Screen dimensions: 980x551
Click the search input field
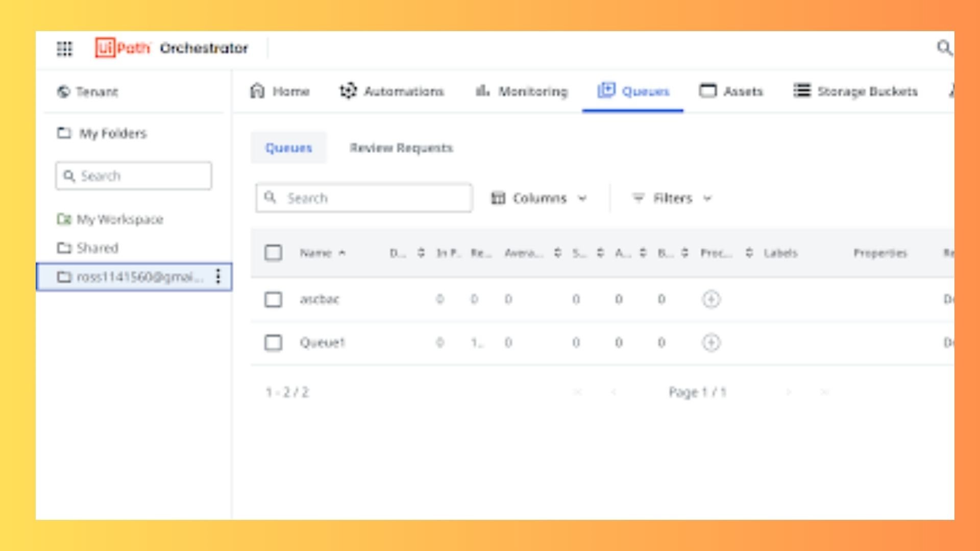363,198
